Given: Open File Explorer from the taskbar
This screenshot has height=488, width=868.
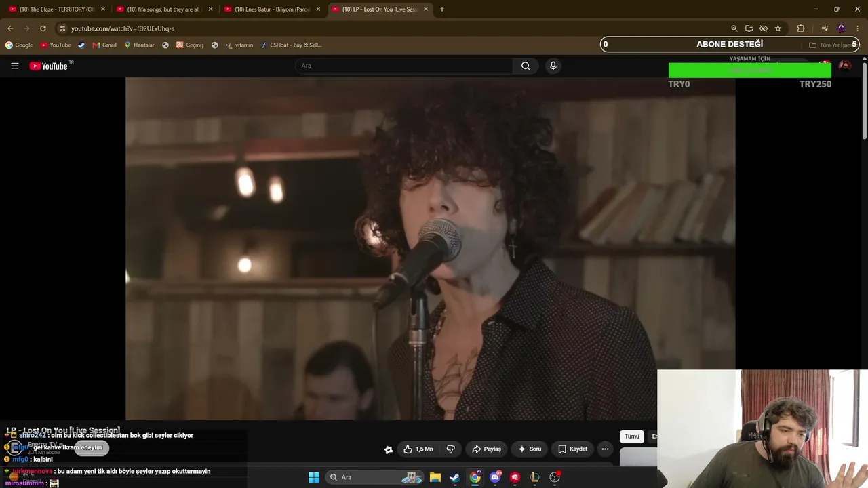Looking at the screenshot, I should coord(435,477).
